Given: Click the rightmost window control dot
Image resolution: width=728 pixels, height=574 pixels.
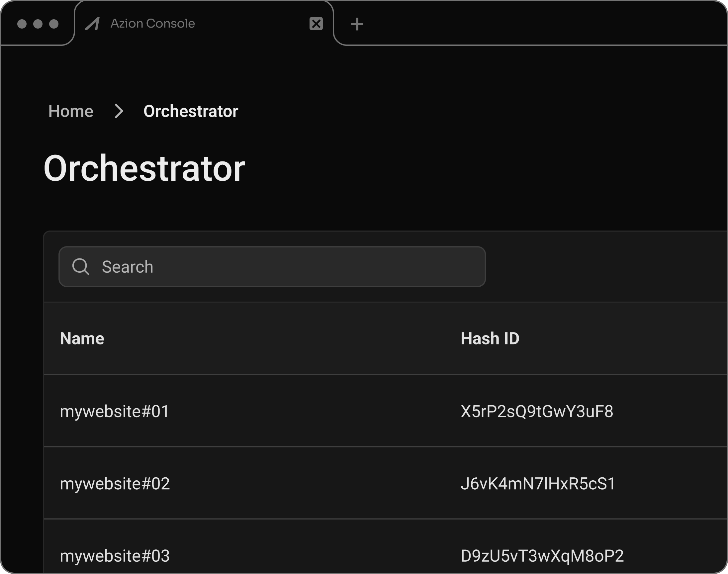Looking at the screenshot, I should pyautogui.click(x=53, y=24).
